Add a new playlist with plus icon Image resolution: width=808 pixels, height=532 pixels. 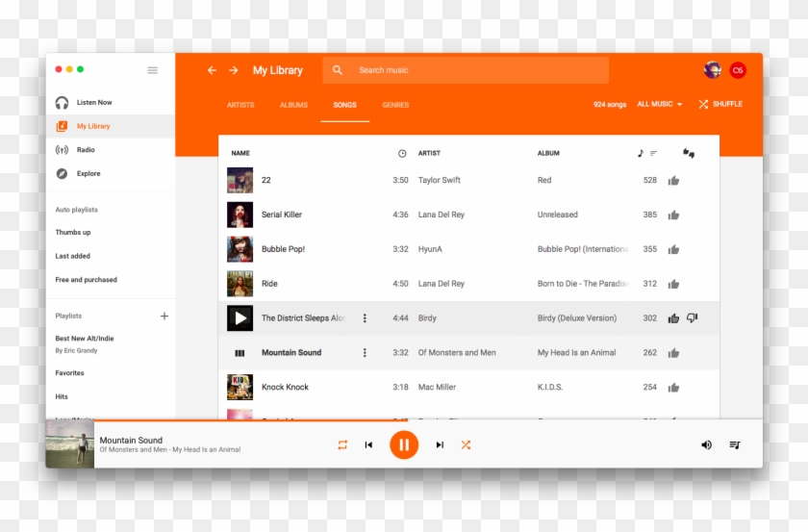164,316
